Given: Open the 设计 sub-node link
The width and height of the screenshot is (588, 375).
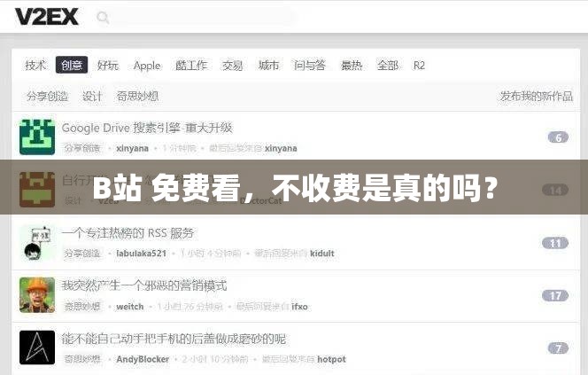Looking at the screenshot, I should coord(92,96).
